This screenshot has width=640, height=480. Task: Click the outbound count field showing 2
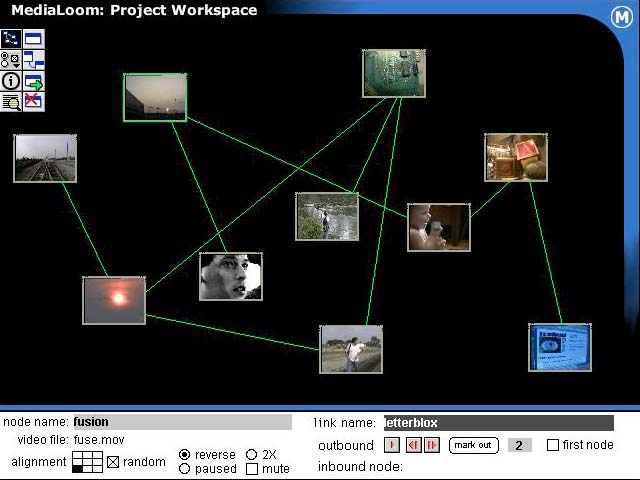point(519,445)
